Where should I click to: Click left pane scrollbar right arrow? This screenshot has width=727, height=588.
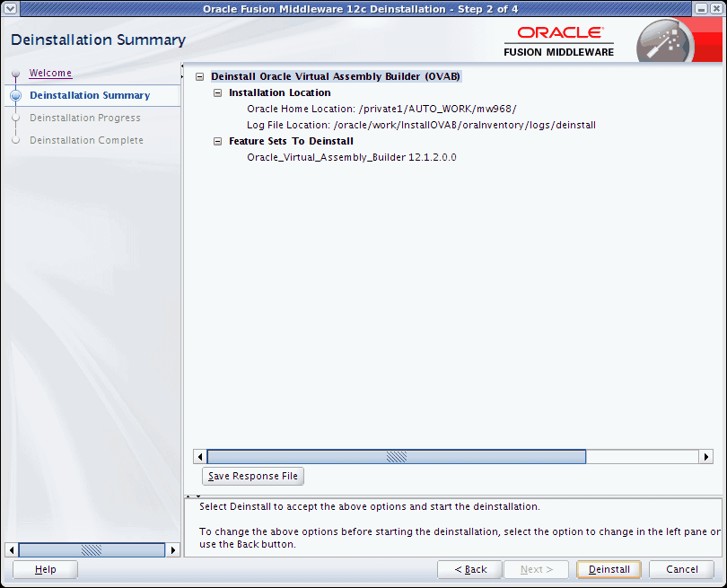pyautogui.click(x=173, y=550)
